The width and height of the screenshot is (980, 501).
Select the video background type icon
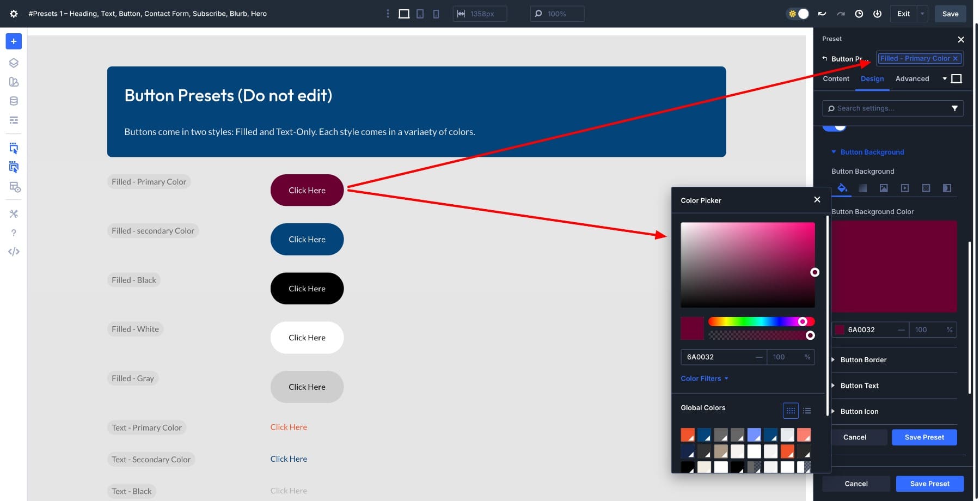pos(904,188)
